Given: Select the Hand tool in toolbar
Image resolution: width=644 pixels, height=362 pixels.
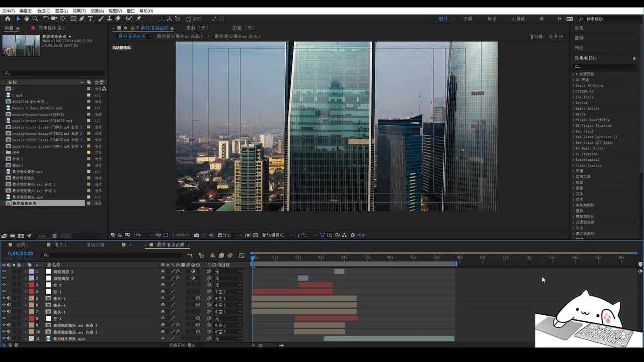Looking at the screenshot, I should (26, 19).
